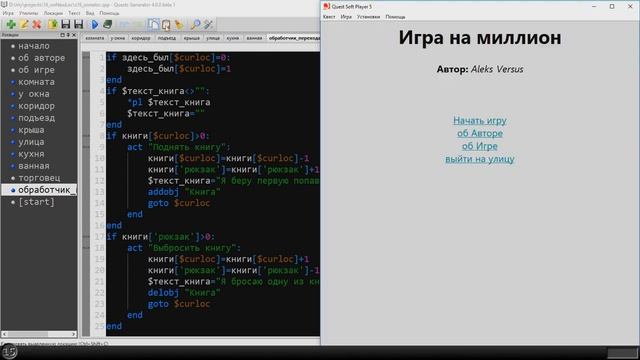This screenshot has height=360, width=640.
Task: Click the об Игре link
Action: 480,146
